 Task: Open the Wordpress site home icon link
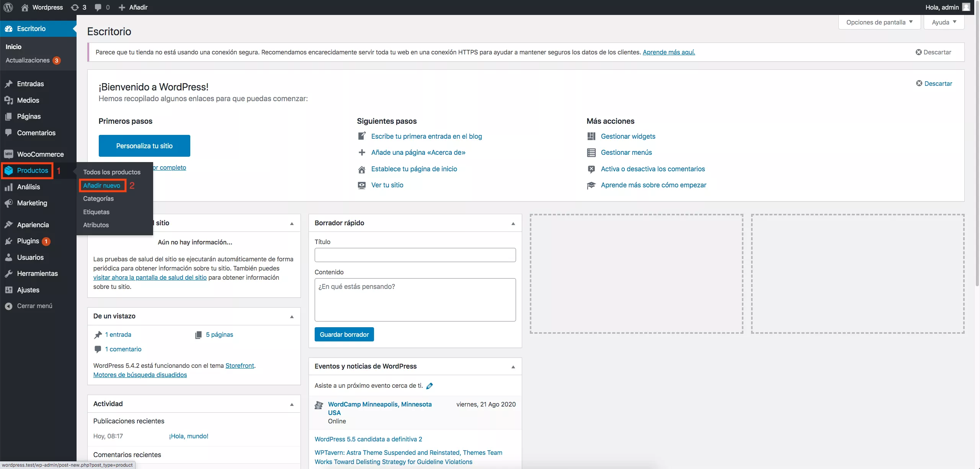[x=25, y=7]
